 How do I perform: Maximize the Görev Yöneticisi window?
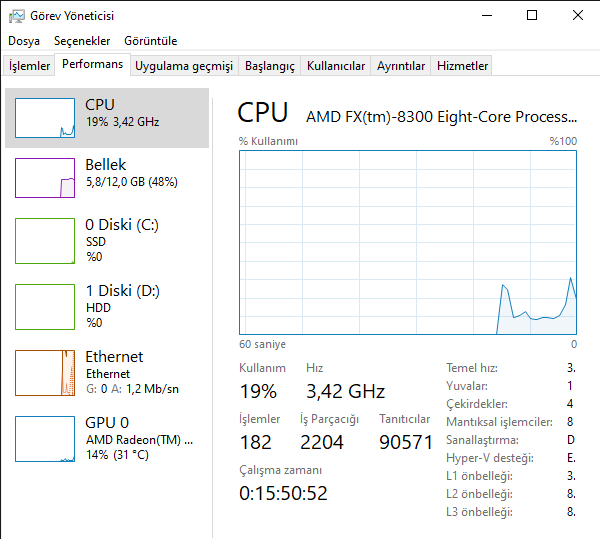[532, 15]
